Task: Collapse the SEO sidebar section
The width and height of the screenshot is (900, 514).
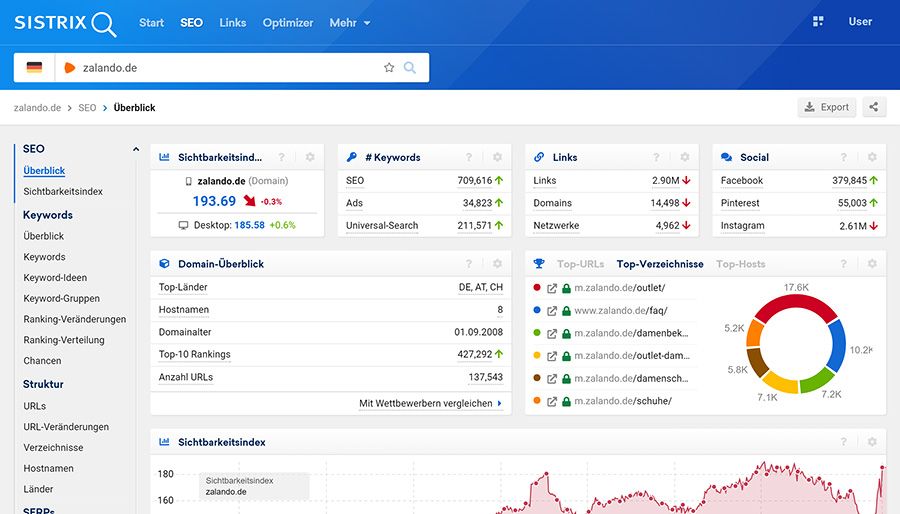Action: [x=135, y=150]
